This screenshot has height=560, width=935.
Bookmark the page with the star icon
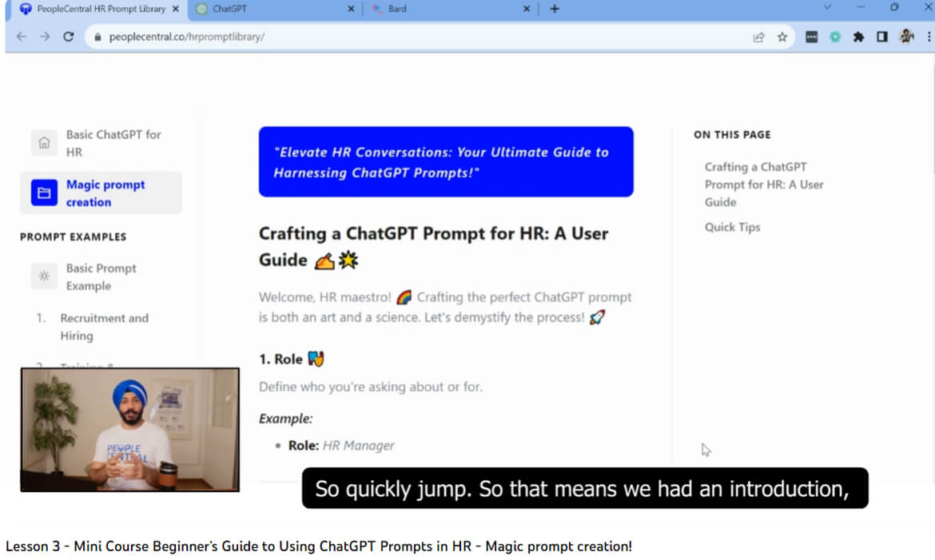pyautogui.click(x=782, y=37)
